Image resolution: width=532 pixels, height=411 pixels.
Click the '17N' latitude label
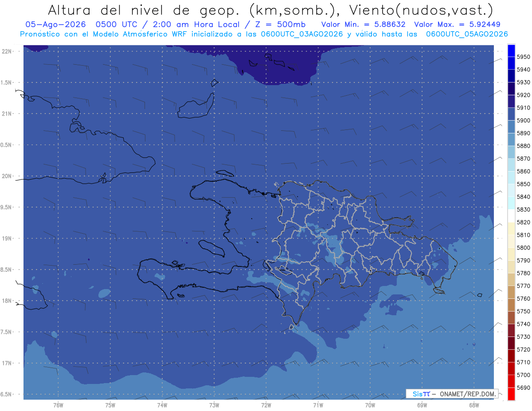[7, 363]
